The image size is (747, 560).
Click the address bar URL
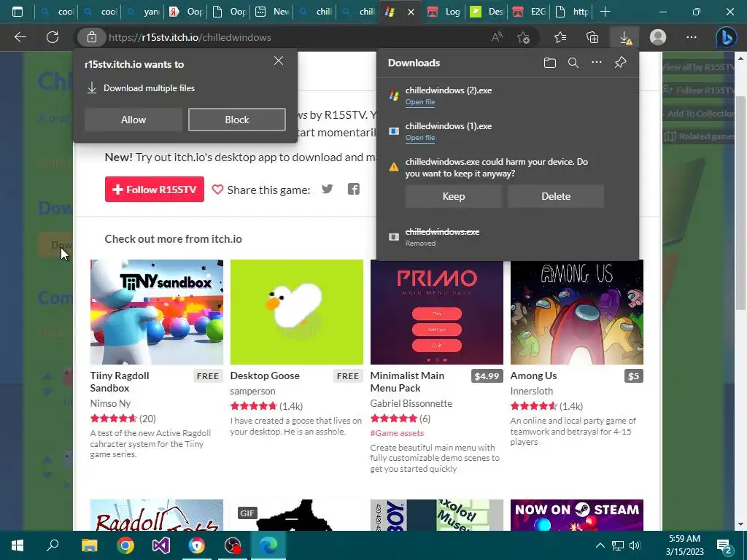tap(190, 38)
